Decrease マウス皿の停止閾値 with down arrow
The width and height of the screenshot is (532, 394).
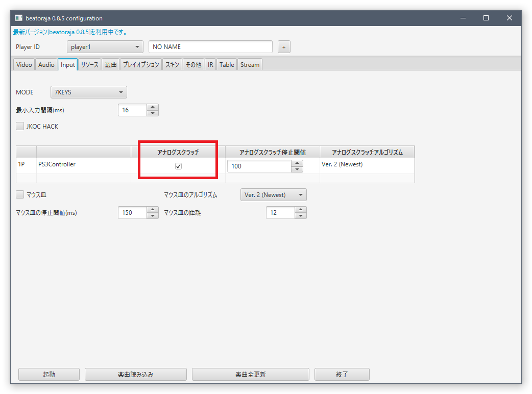(153, 216)
